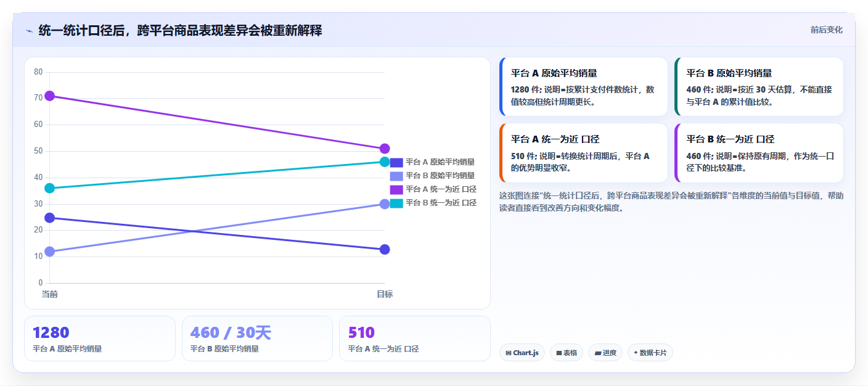Click 平台 A 统一为近 口径 label under 510
The height and width of the screenshot is (386, 868).
point(383,348)
